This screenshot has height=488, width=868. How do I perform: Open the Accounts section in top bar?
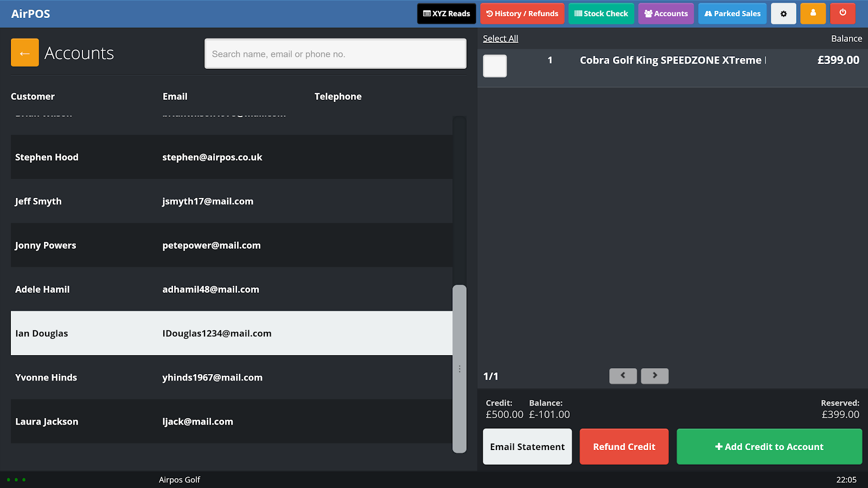pyautogui.click(x=666, y=14)
